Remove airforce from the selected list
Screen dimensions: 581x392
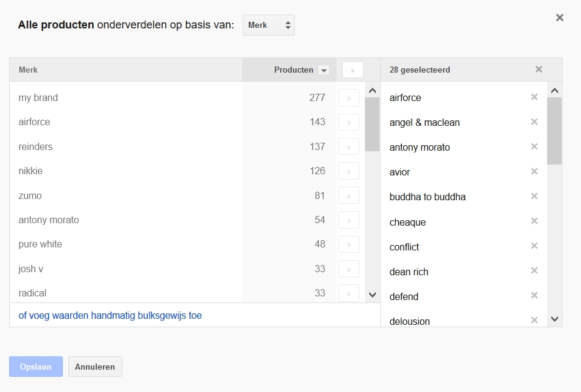[534, 97]
